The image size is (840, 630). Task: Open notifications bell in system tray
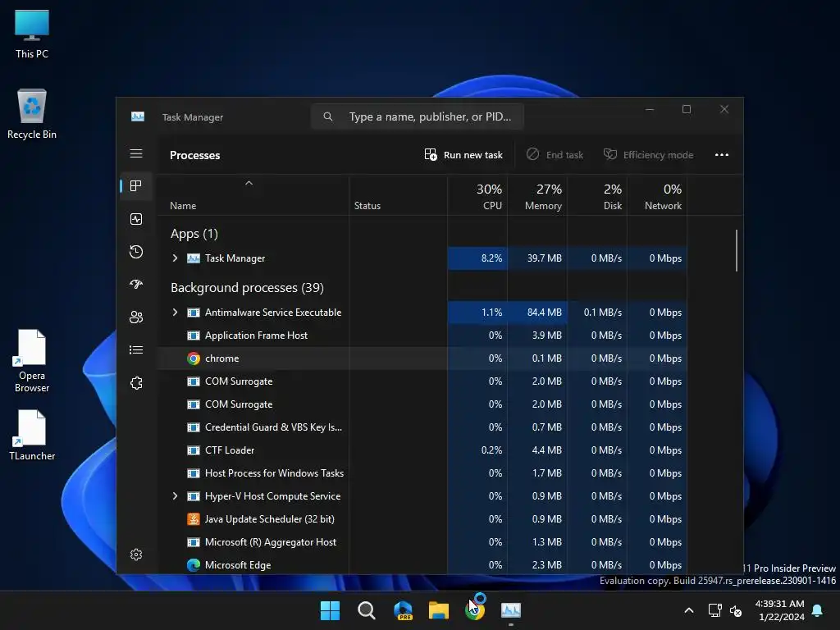tap(818, 610)
